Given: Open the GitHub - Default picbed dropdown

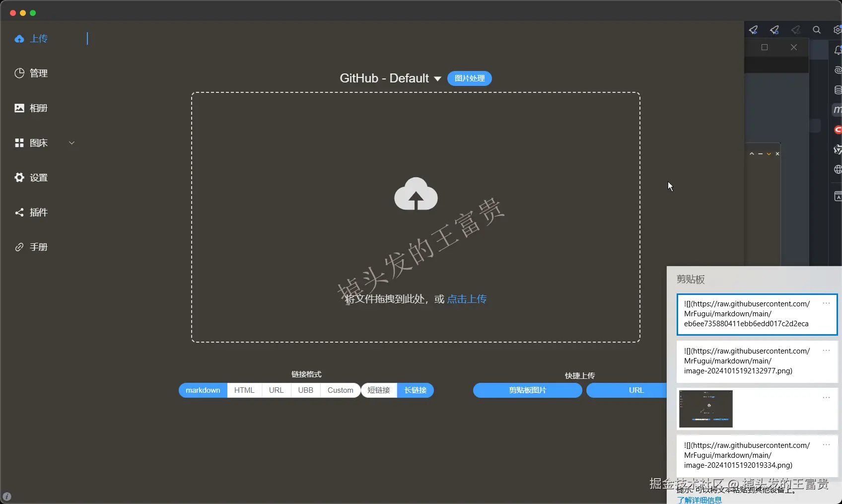Looking at the screenshot, I should pyautogui.click(x=390, y=78).
